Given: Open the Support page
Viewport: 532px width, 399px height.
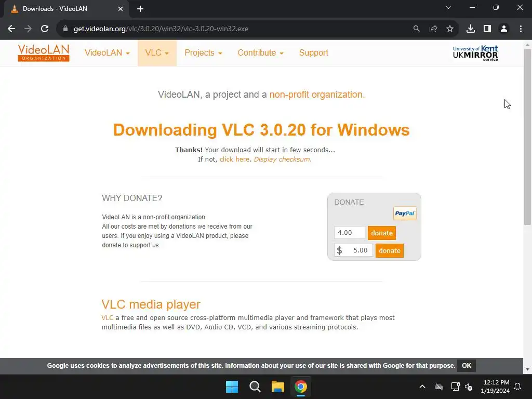Looking at the screenshot, I should [313, 53].
